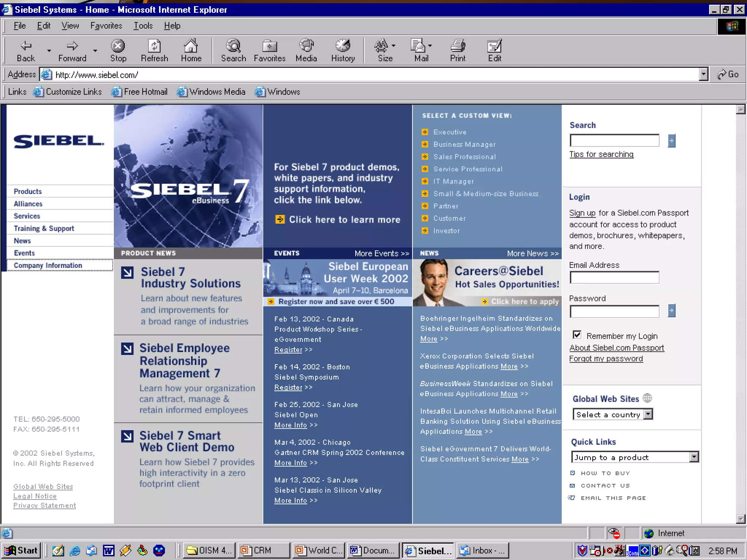Click arrow icon beside Siebel Employee Relationship Management
747x560 pixels.
click(x=127, y=349)
